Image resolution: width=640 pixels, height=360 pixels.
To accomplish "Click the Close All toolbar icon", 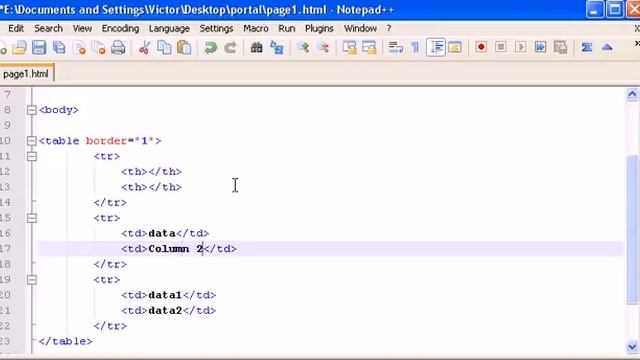I will click(99, 48).
